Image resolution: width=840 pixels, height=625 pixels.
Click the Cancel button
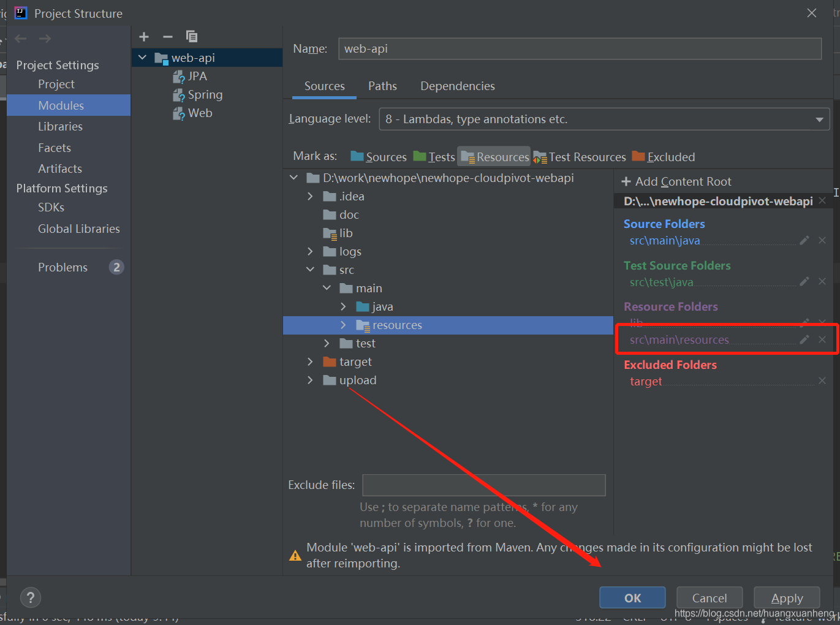coord(709,598)
